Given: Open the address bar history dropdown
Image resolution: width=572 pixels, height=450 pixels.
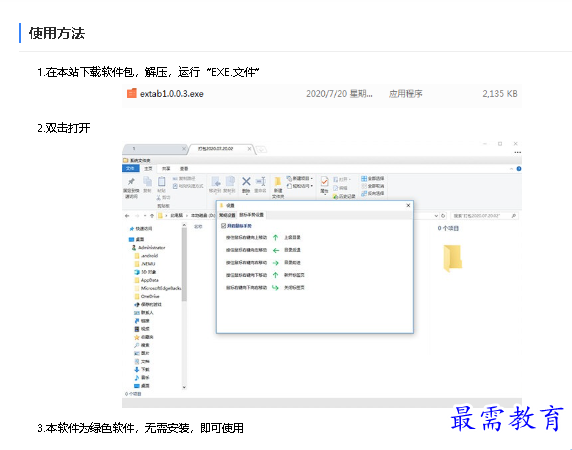Looking at the screenshot, I should pyautogui.click(x=436, y=216).
